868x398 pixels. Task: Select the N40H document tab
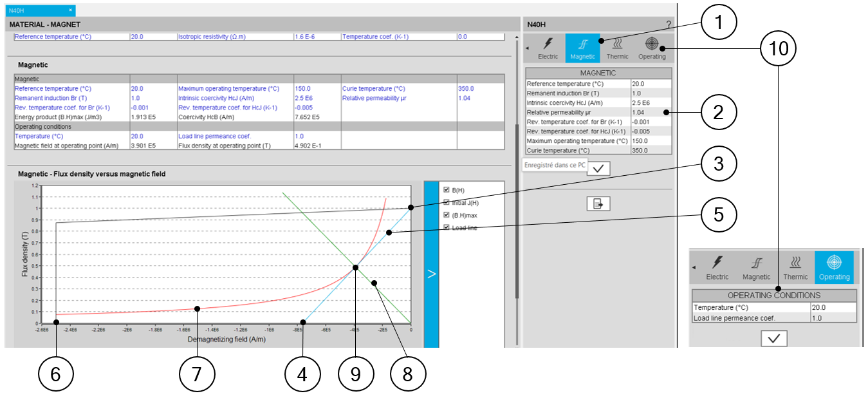pyautogui.click(x=37, y=10)
